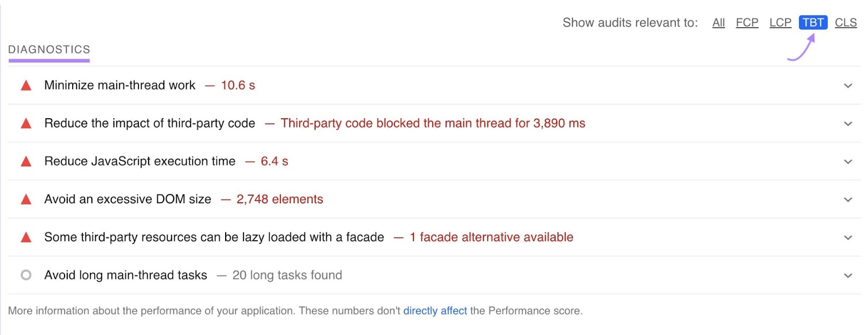Image resolution: width=868 pixels, height=335 pixels.
Task: Click the warning triangle beside Minimize main-thread work
Action: click(x=25, y=85)
